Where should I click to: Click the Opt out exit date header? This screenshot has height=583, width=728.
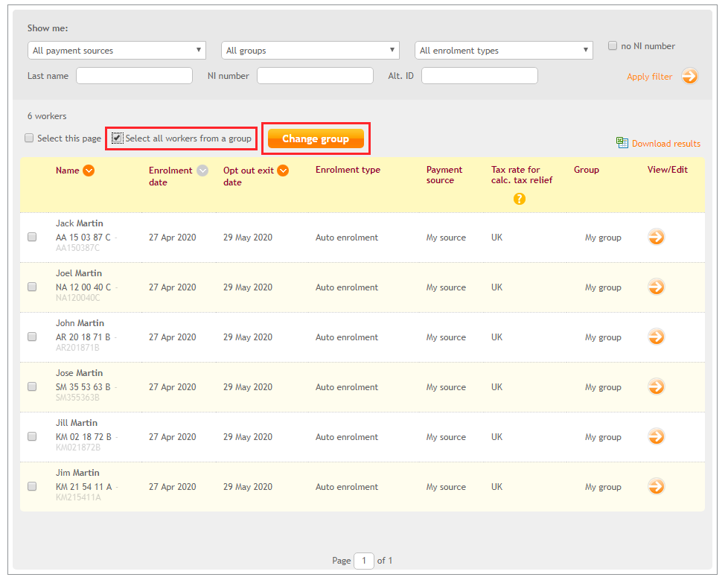(x=249, y=176)
